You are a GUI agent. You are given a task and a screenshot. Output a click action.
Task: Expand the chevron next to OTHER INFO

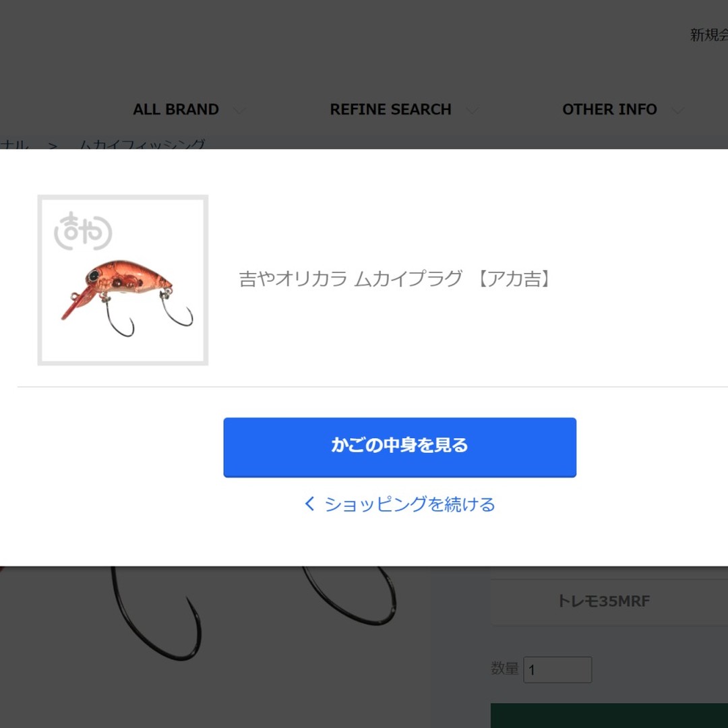tap(678, 111)
